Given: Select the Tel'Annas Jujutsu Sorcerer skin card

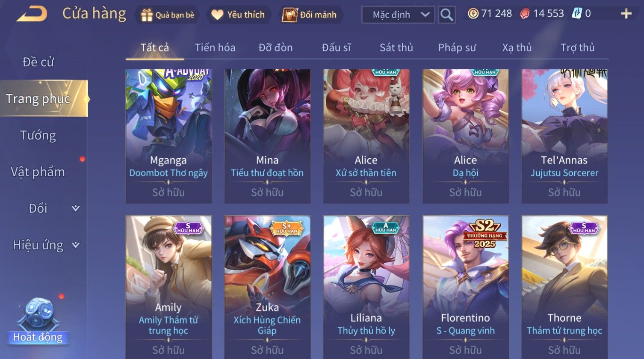Looking at the screenshot, I should click(x=564, y=136).
